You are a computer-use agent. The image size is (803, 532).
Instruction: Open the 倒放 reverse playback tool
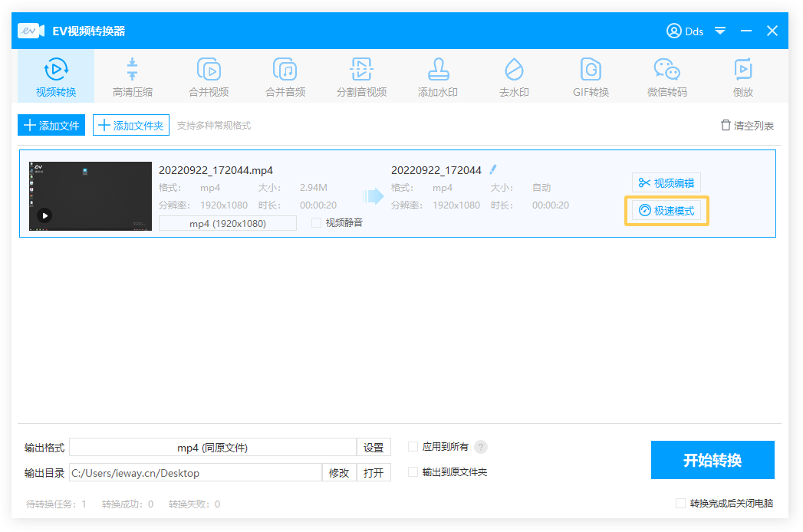pyautogui.click(x=742, y=77)
